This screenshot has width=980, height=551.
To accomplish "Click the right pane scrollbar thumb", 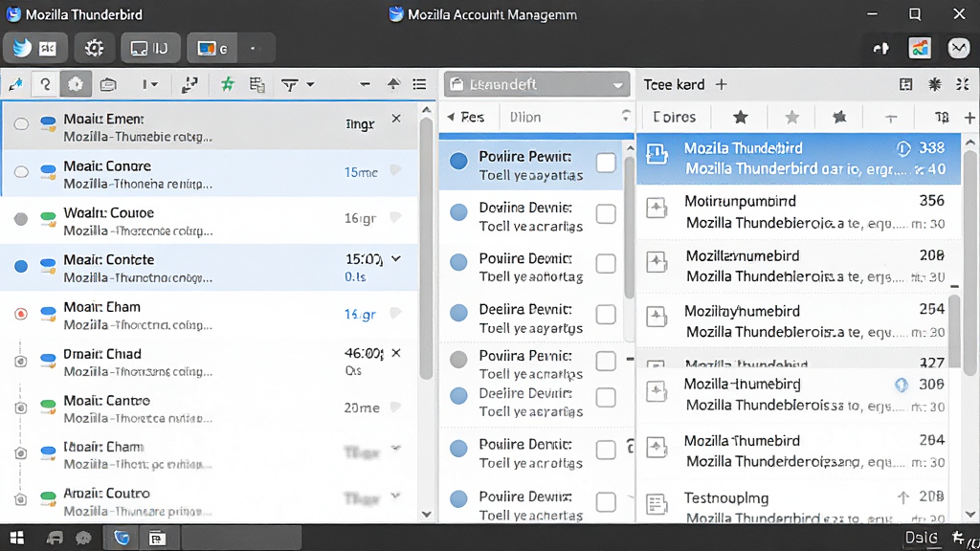I will [x=970, y=262].
